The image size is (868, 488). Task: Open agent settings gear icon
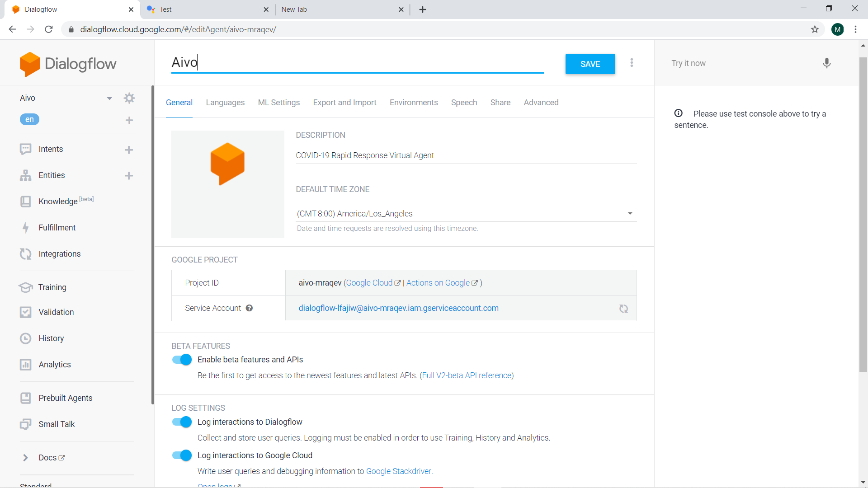[129, 98]
